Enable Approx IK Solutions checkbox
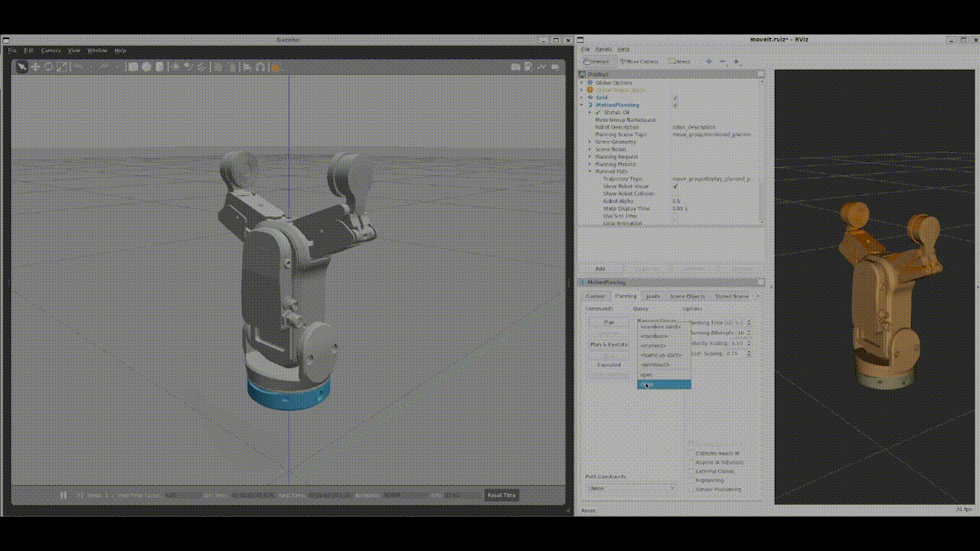 click(x=692, y=462)
